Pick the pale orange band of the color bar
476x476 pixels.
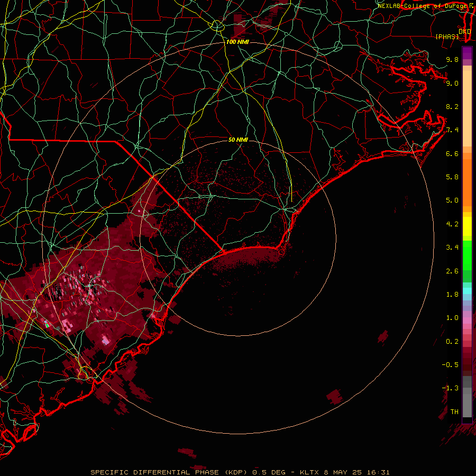coord(467,108)
